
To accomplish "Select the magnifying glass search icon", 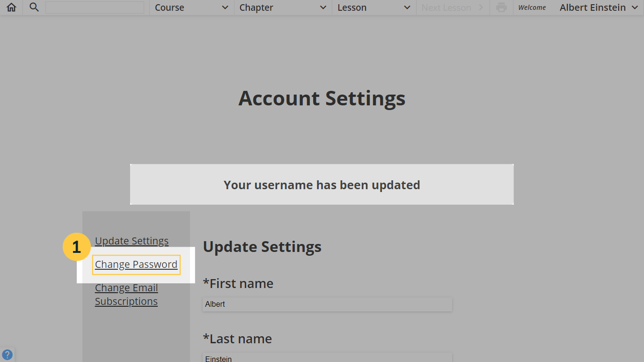I will point(33,7).
